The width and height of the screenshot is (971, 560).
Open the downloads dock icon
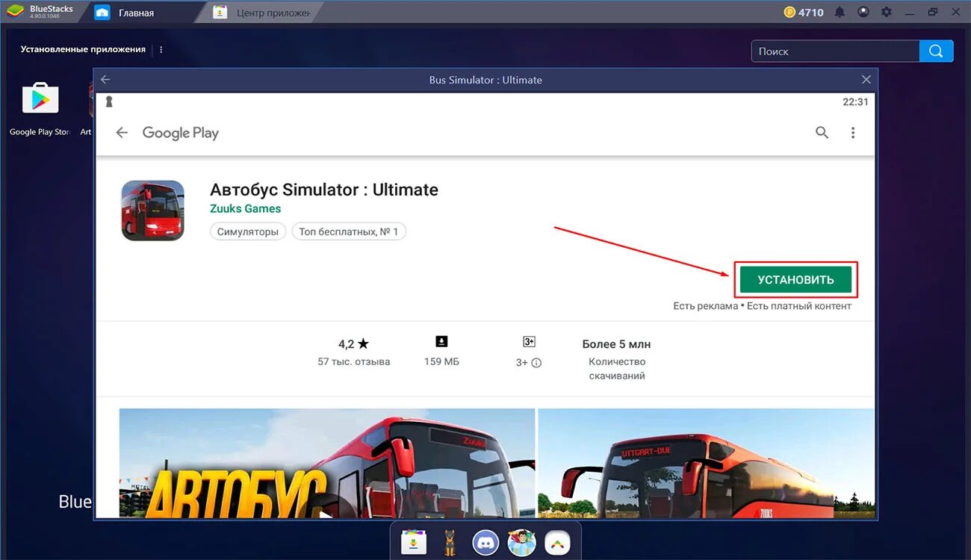(x=413, y=542)
